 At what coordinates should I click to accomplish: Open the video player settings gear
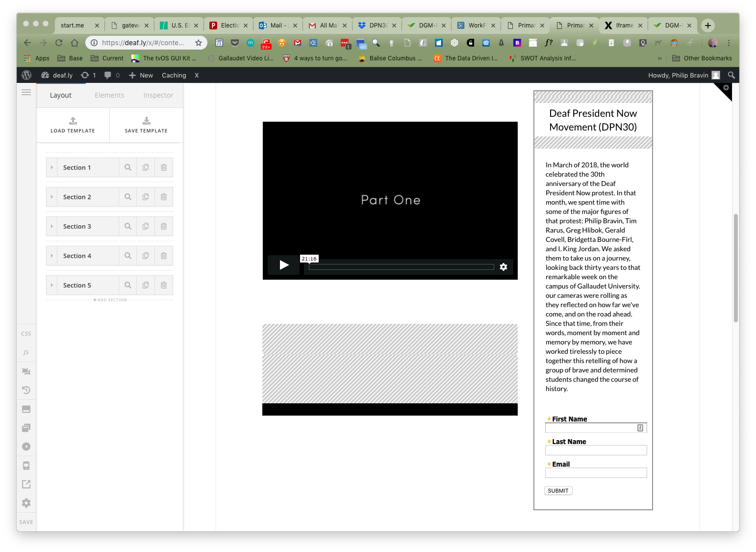(504, 267)
